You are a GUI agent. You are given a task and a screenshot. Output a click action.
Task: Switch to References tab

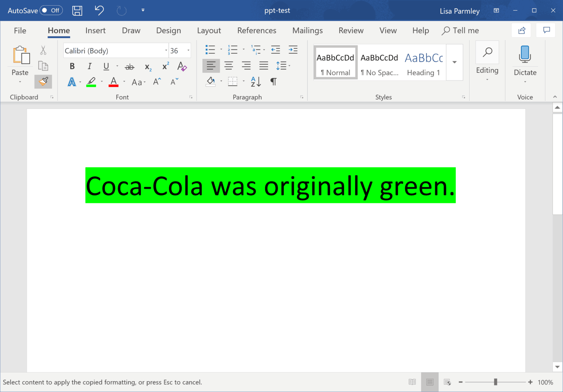257,31
